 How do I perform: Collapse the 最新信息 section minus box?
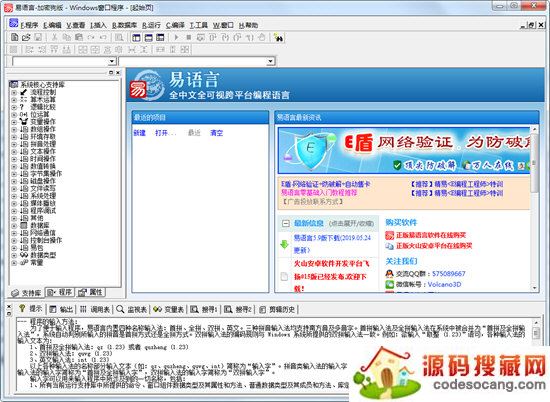[286, 223]
